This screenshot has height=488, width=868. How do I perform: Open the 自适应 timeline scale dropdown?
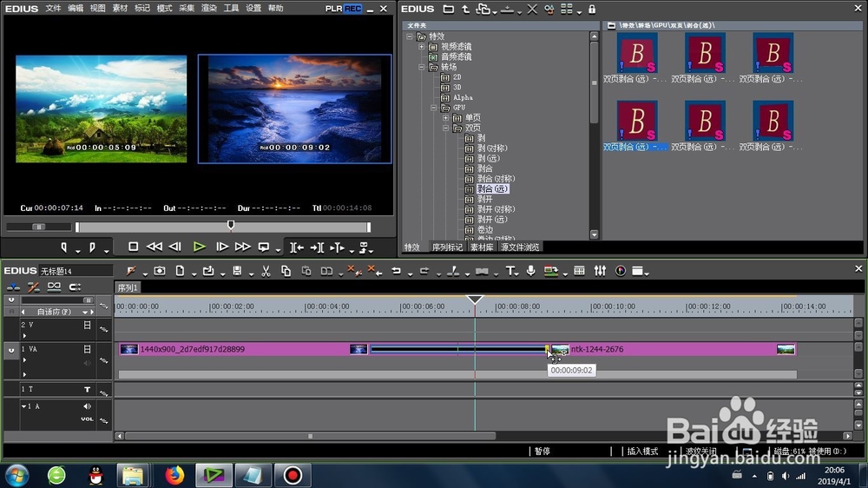point(85,312)
